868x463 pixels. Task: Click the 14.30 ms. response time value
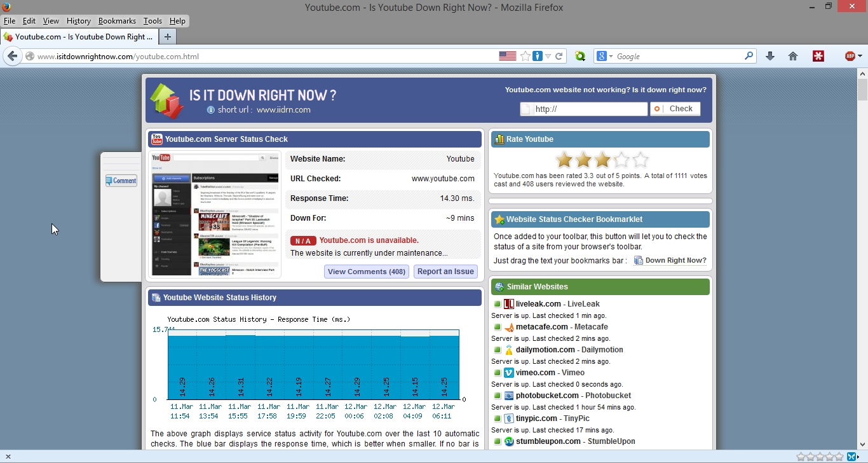[458, 198]
